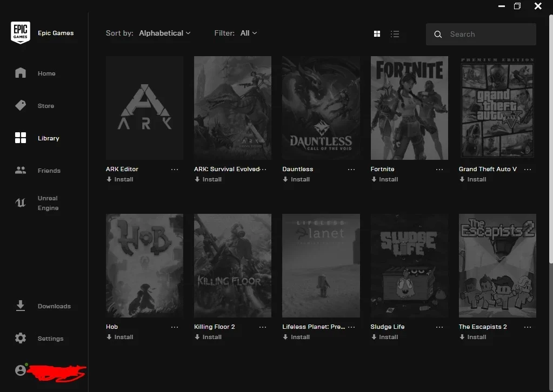Open Dauntless three-dot options menu
The image size is (553, 392).
351,170
